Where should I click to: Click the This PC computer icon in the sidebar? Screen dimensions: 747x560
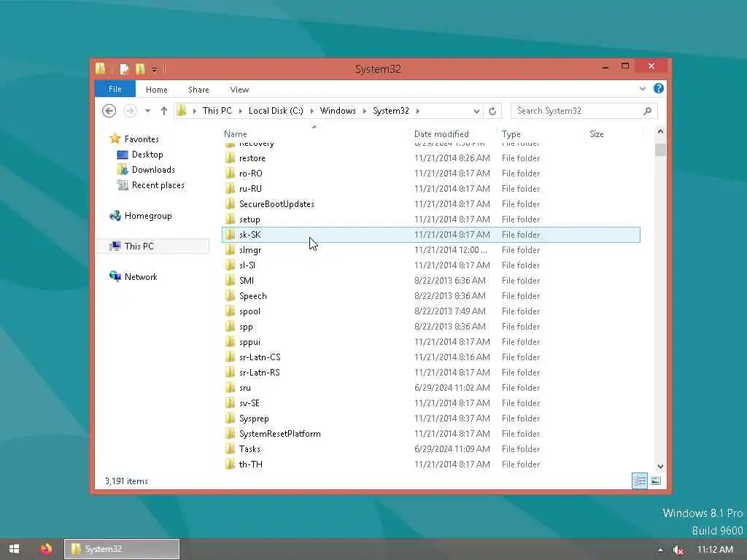pyautogui.click(x=115, y=246)
